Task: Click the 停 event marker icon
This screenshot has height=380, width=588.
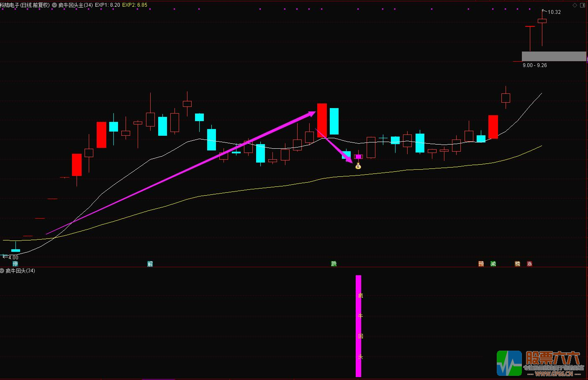Action: [15, 264]
